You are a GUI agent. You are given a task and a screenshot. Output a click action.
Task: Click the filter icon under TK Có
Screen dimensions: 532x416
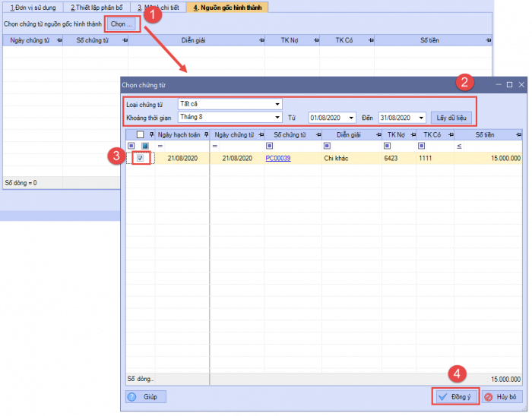(x=421, y=146)
